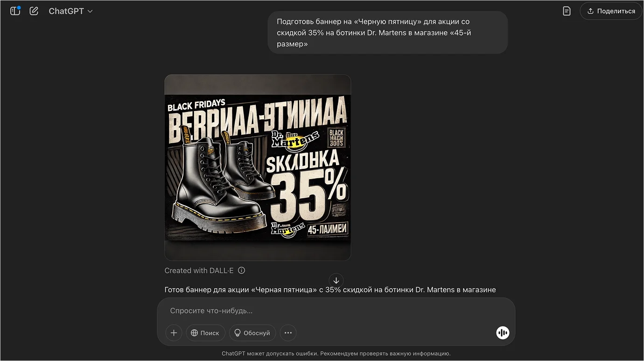Click info icon next to Created with DALL·E
The height and width of the screenshot is (361, 644).
coord(241,271)
